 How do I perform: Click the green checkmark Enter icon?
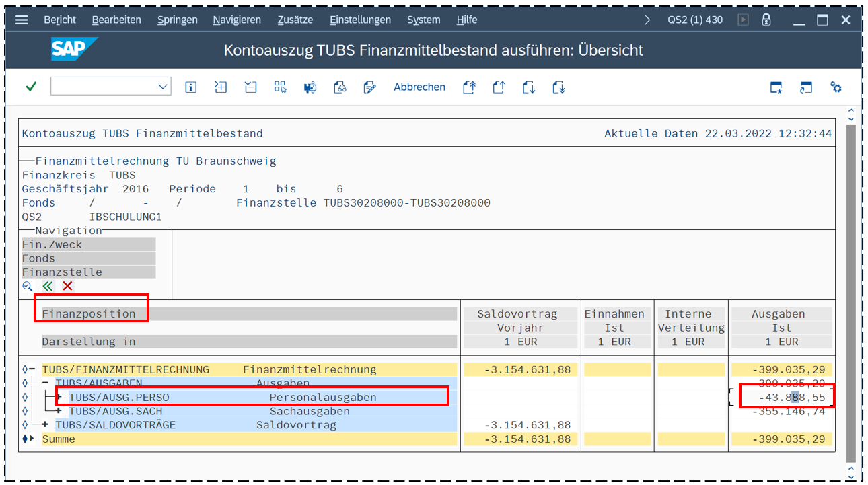point(31,87)
